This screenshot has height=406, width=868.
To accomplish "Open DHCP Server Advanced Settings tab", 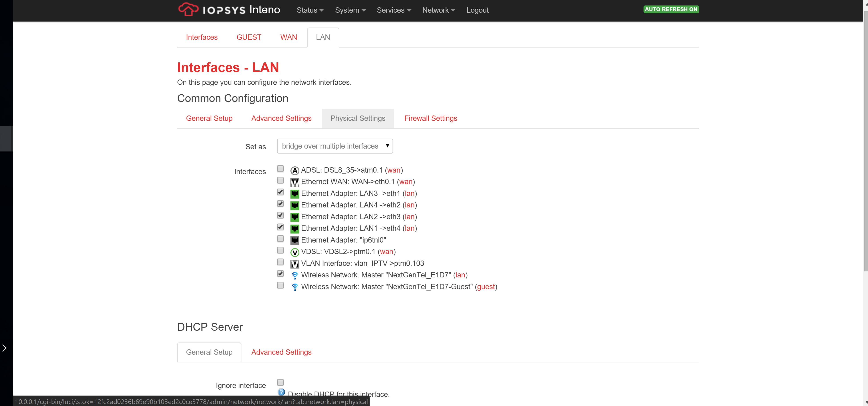I will [x=281, y=352].
